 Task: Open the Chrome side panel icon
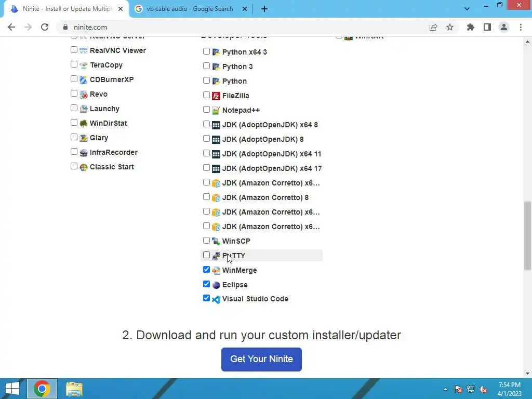(487, 27)
